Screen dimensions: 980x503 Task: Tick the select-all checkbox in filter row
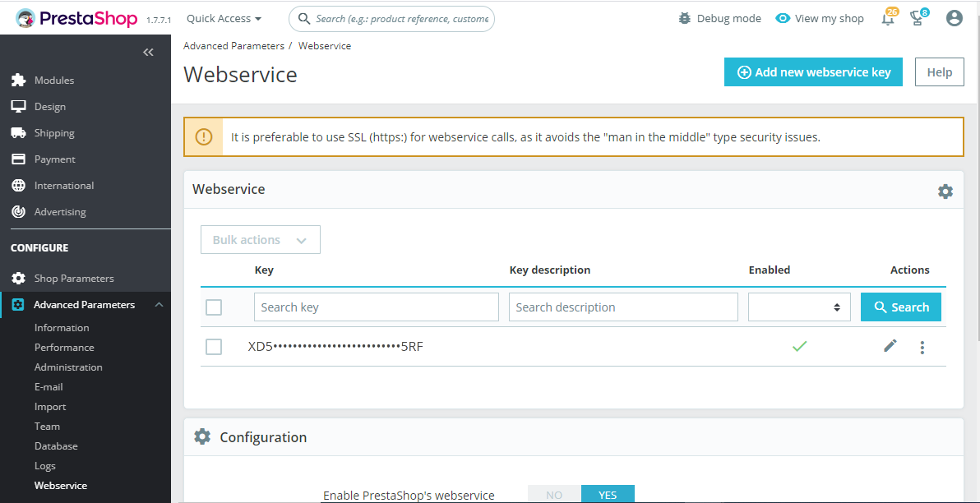pyautogui.click(x=214, y=307)
